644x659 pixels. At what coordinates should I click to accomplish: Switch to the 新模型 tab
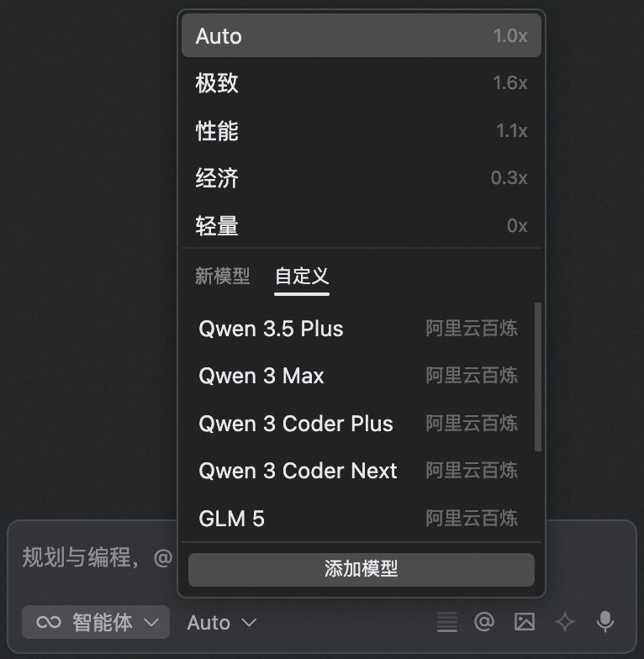(222, 276)
